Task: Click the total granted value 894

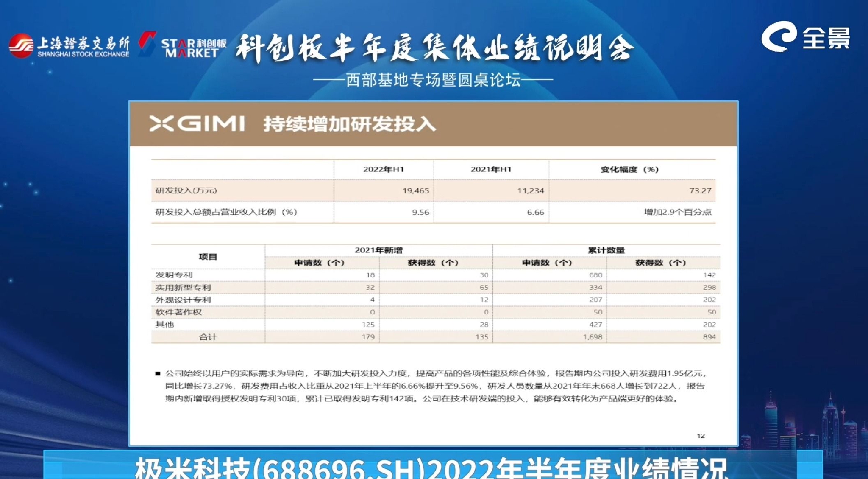Action: point(709,337)
